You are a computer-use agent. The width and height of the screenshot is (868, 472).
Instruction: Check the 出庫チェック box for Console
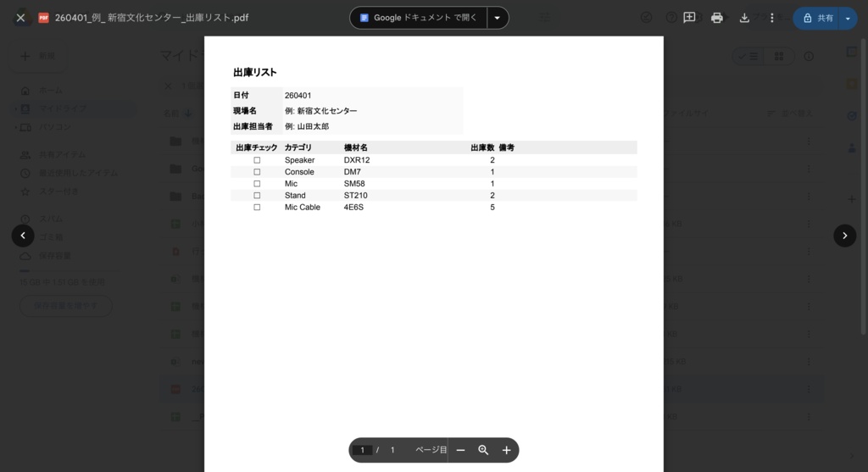[x=257, y=171]
